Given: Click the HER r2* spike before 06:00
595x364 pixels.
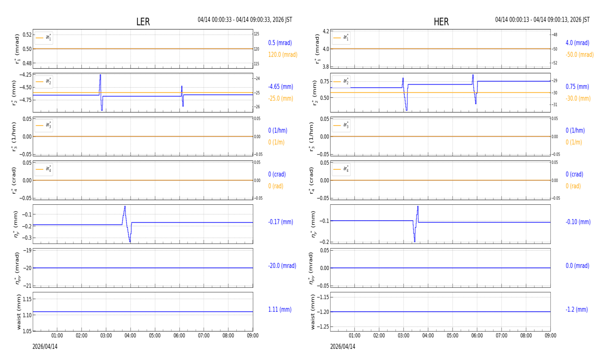Looking at the screenshot, I should [x=474, y=89].
